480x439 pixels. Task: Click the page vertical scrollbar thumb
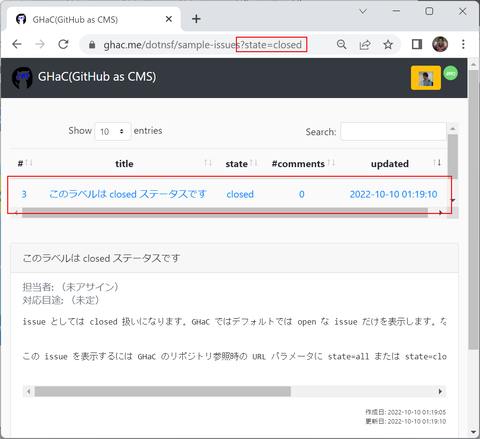coord(473,210)
